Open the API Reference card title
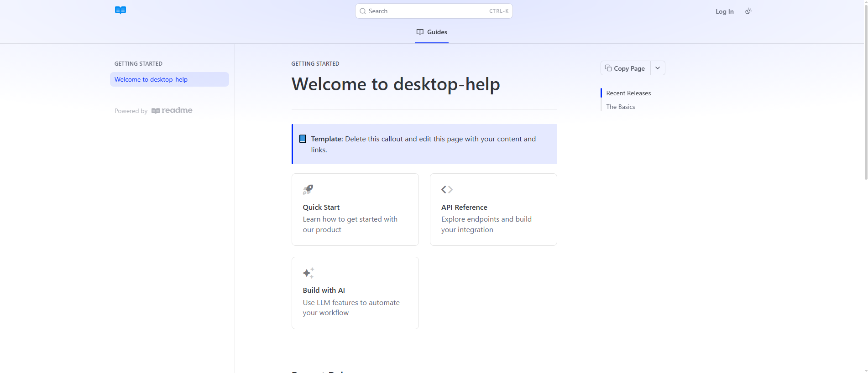The width and height of the screenshot is (868, 373). (x=464, y=207)
